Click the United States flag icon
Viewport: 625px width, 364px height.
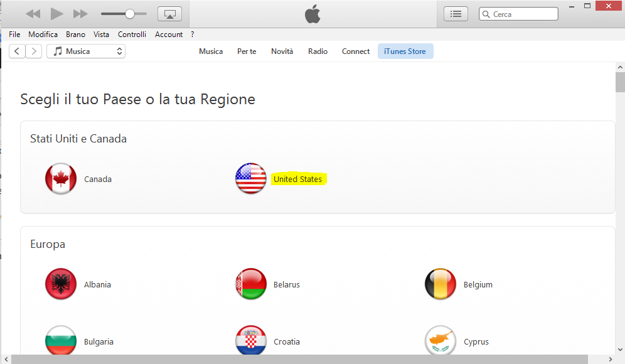(x=251, y=179)
